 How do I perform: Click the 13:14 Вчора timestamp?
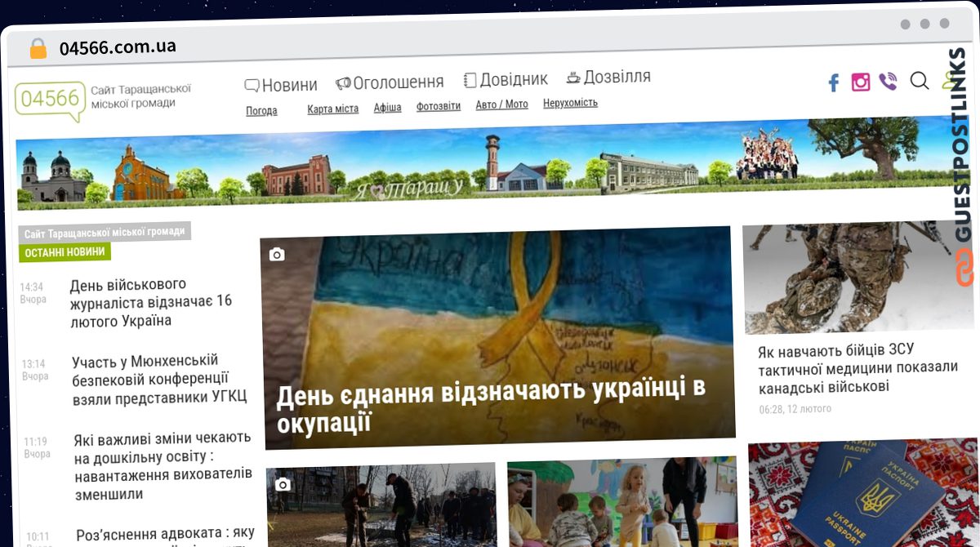pyautogui.click(x=34, y=370)
